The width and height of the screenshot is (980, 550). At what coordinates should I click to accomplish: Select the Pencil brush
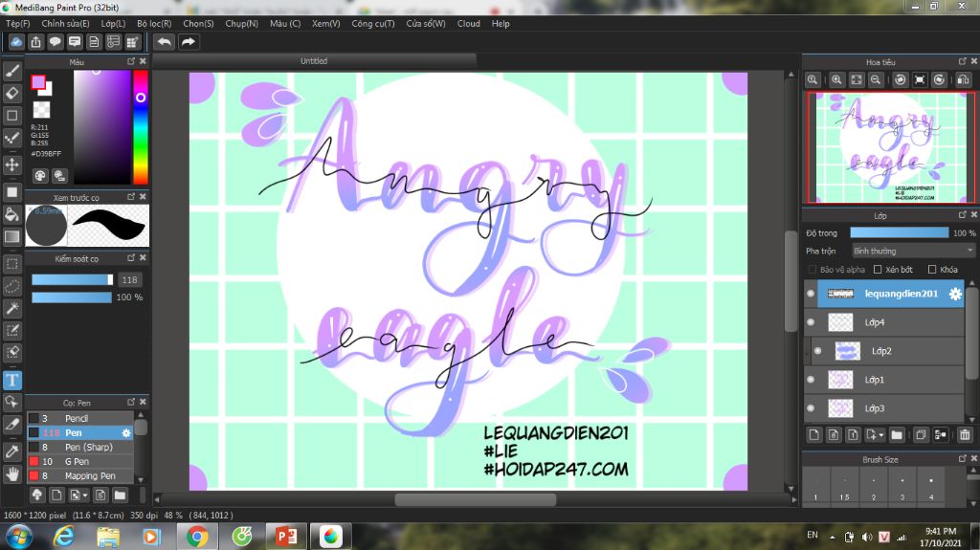coord(80,418)
